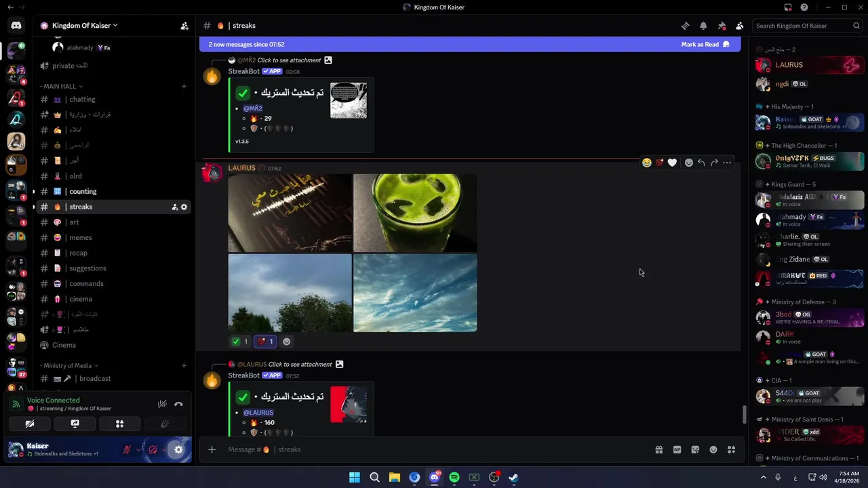Viewport: 868px width, 488px height.
Task: Open microphone input options arrow
Action: tap(138, 449)
